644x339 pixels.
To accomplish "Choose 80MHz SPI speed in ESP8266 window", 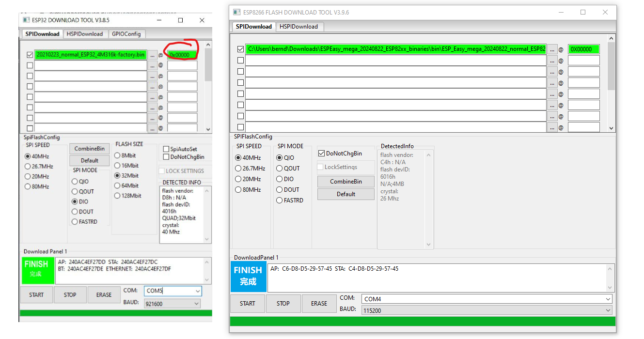I will tap(238, 190).
